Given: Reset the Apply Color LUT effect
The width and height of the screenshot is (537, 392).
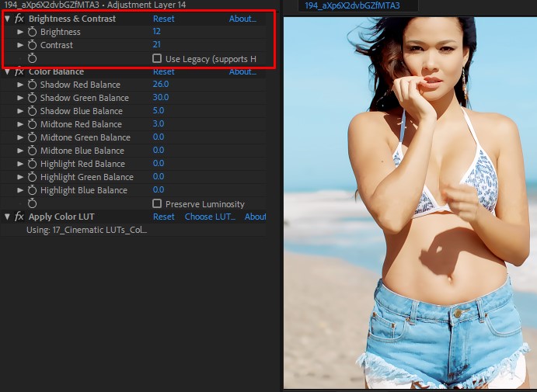Looking at the screenshot, I should (x=164, y=217).
